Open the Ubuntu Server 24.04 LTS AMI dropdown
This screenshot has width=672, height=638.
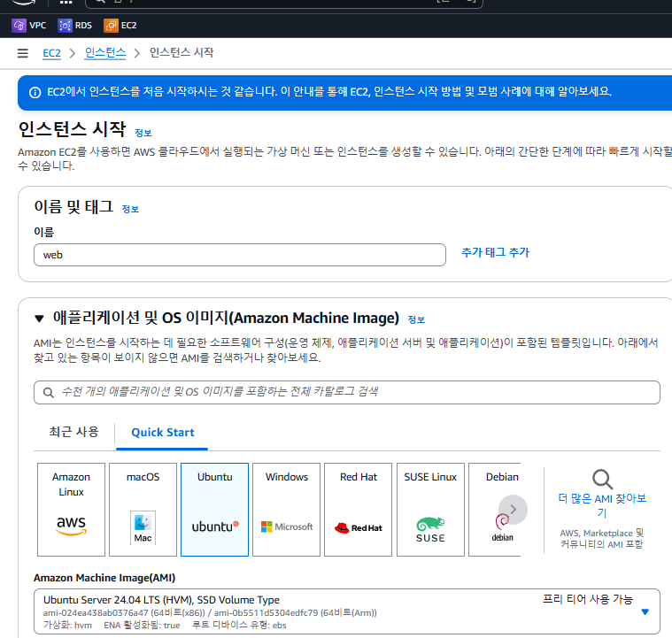point(347,611)
